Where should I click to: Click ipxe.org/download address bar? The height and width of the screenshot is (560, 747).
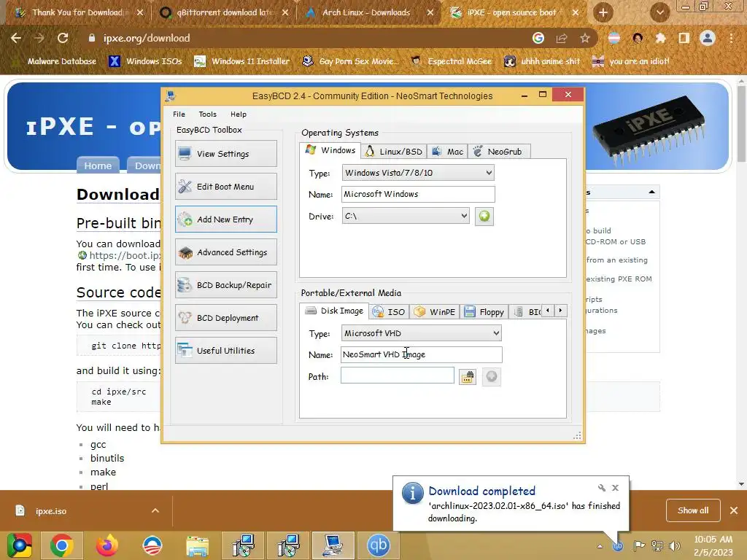(x=305, y=38)
